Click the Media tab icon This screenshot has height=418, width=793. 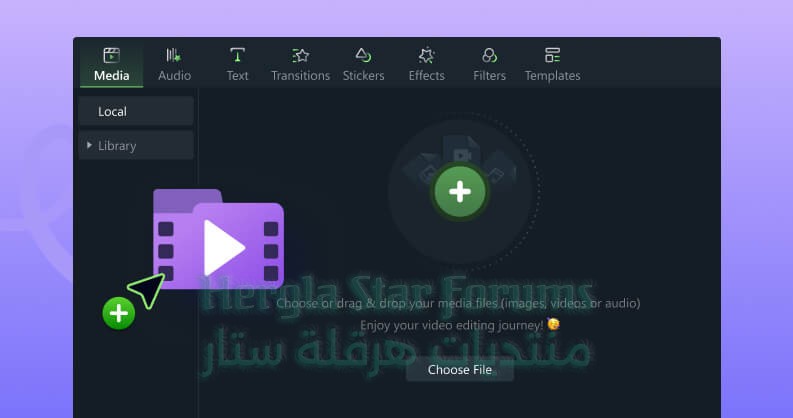click(x=111, y=55)
